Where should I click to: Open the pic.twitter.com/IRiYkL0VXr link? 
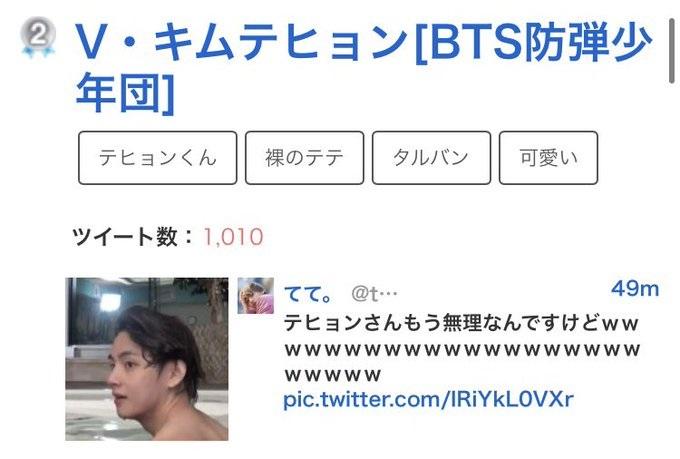428,399
